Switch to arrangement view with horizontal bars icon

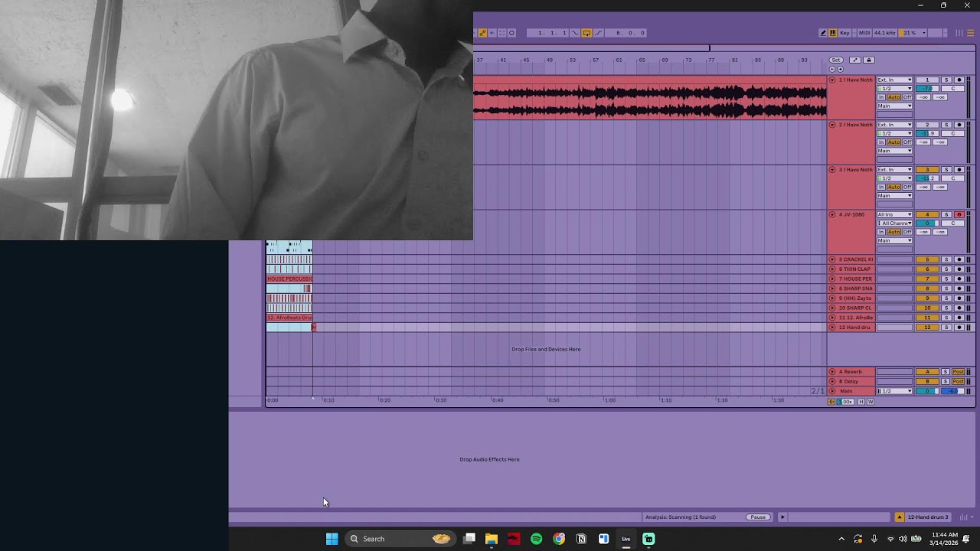point(970,33)
